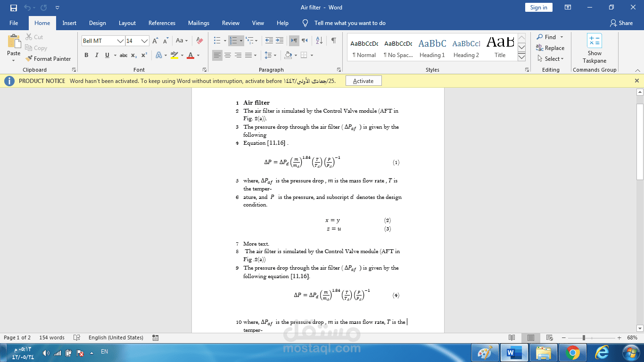Toggle italic formatting
This screenshot has width=644, height=362.
click(x=97, y=56)
